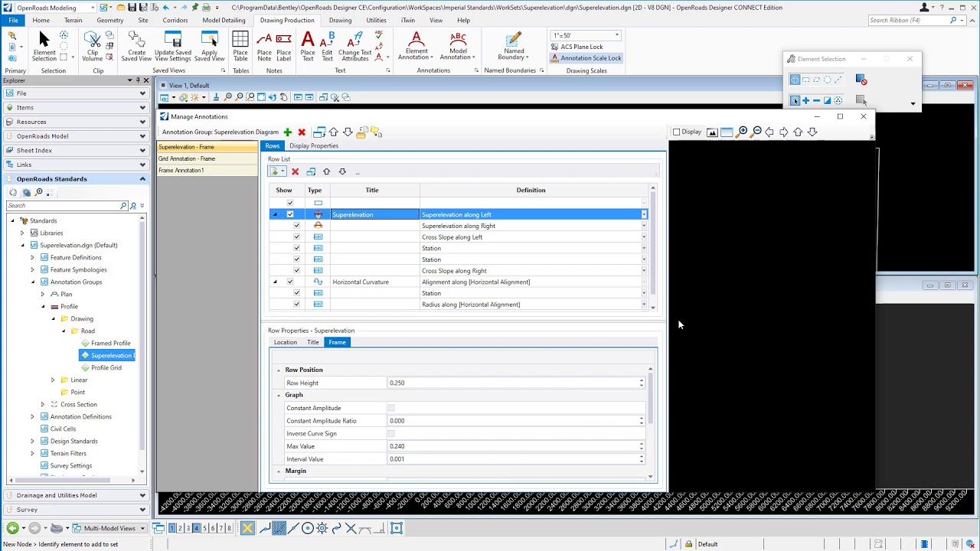Zoom in on the annotation preview

click(743, 132)
